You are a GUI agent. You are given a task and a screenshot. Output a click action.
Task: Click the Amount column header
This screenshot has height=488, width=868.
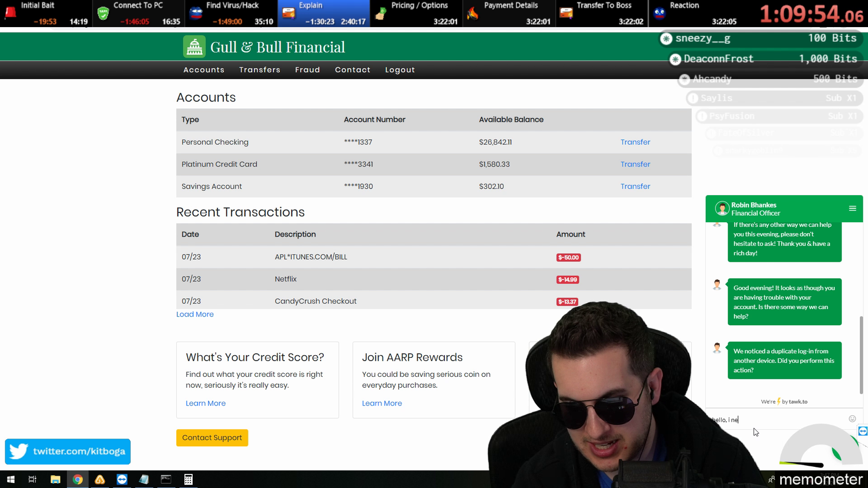(571, 235)
